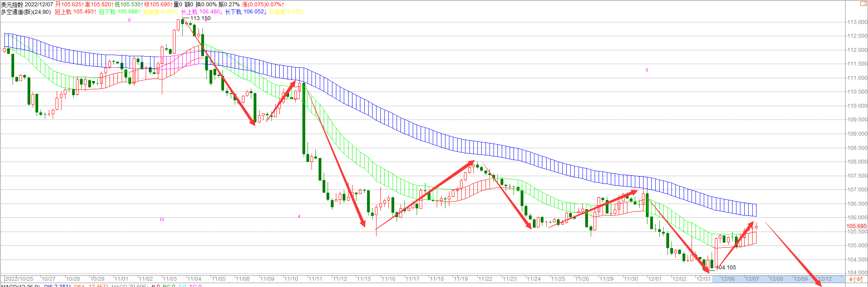The height and width of the screenshot is (287, 868).
Task: Click the 美元指数 chart title
Action: (12, 4)
